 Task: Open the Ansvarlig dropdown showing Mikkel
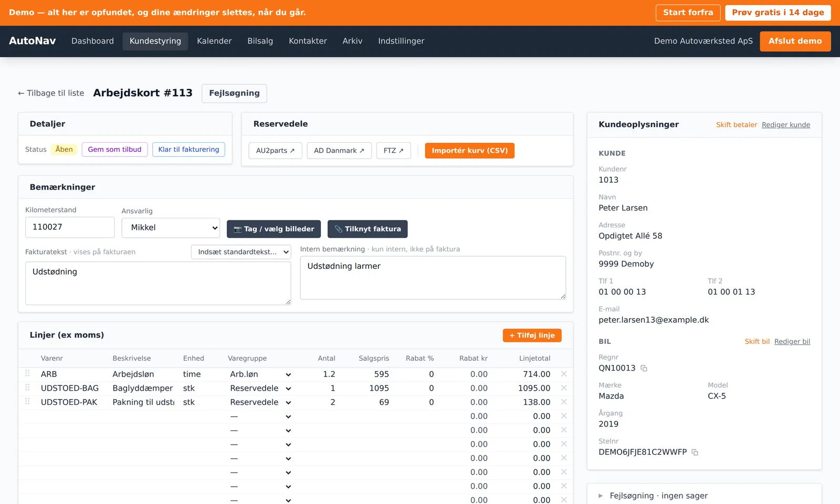[171, 228]
